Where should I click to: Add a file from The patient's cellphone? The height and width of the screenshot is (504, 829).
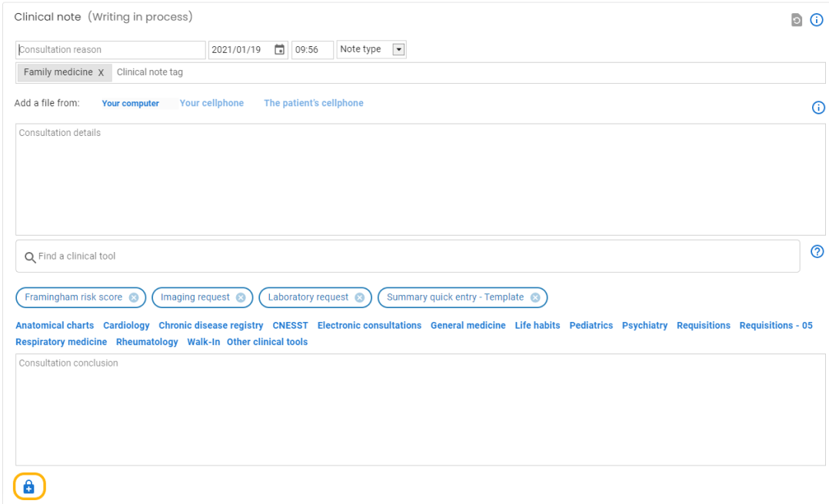point(314,103)
